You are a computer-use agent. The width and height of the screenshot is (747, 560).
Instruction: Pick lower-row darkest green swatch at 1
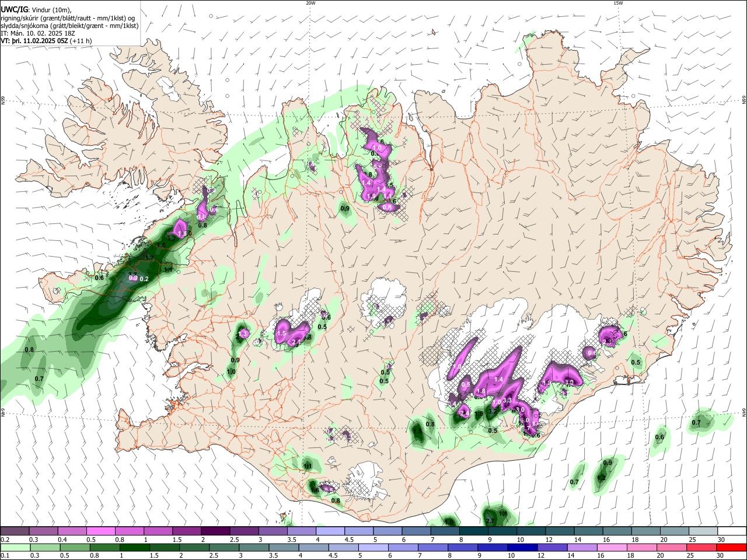pos(134,547)
